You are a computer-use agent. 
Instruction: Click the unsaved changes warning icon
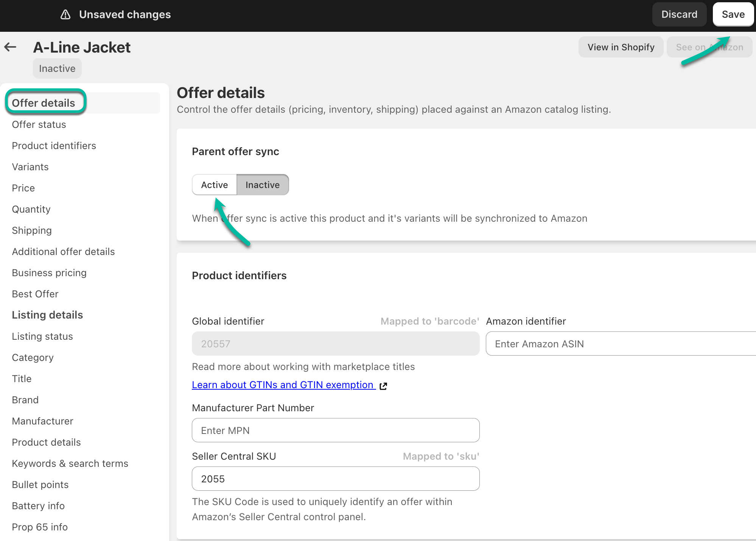tap(65, 14)
